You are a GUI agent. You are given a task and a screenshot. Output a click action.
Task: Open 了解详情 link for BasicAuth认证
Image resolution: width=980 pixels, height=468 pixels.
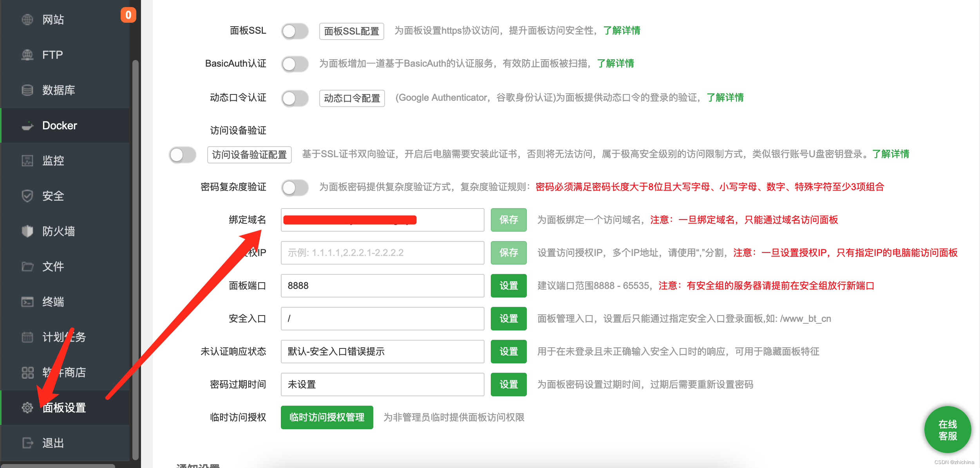[x=615, y=63]
